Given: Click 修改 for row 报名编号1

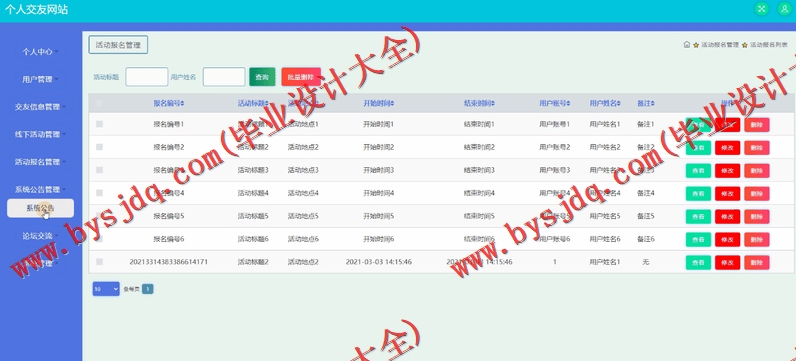Looking at the screenshot, I should pos(727,125).
